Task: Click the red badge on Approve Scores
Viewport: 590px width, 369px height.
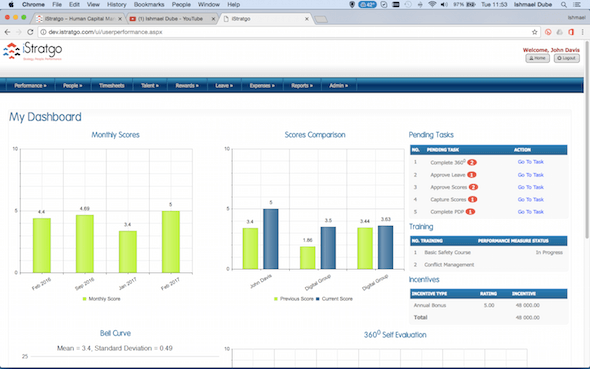Action: [473, 187]
